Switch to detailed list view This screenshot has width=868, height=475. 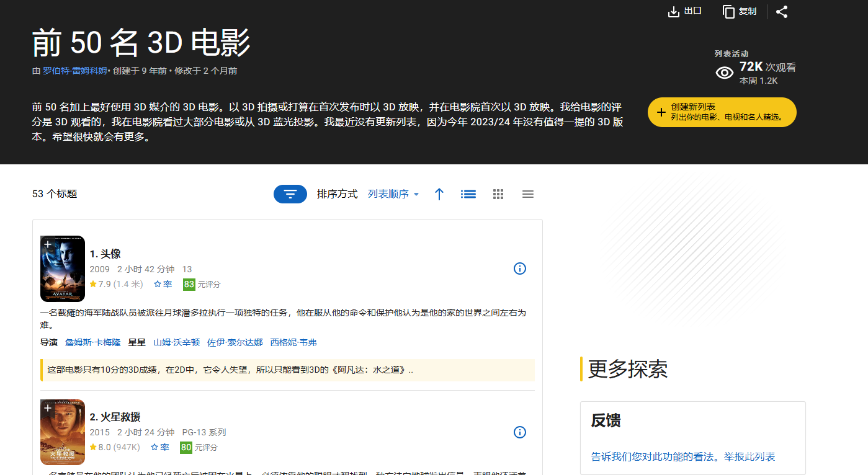click(468, 194)
